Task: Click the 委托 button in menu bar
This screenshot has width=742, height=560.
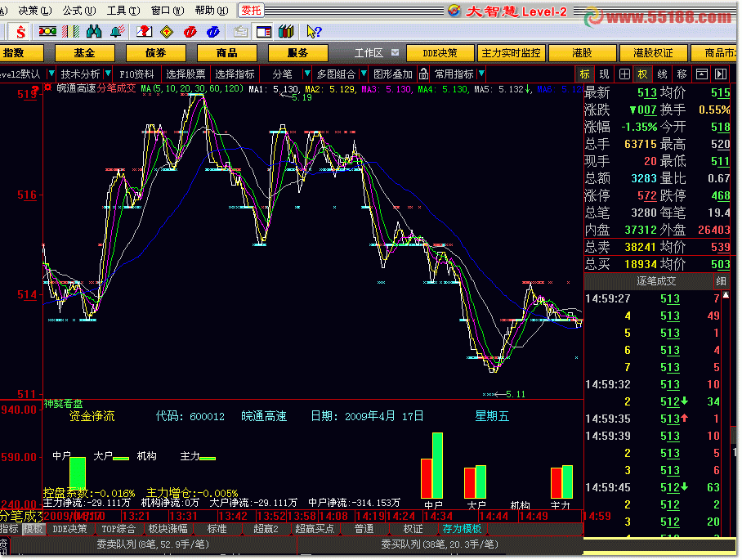Action: [251, 11]
